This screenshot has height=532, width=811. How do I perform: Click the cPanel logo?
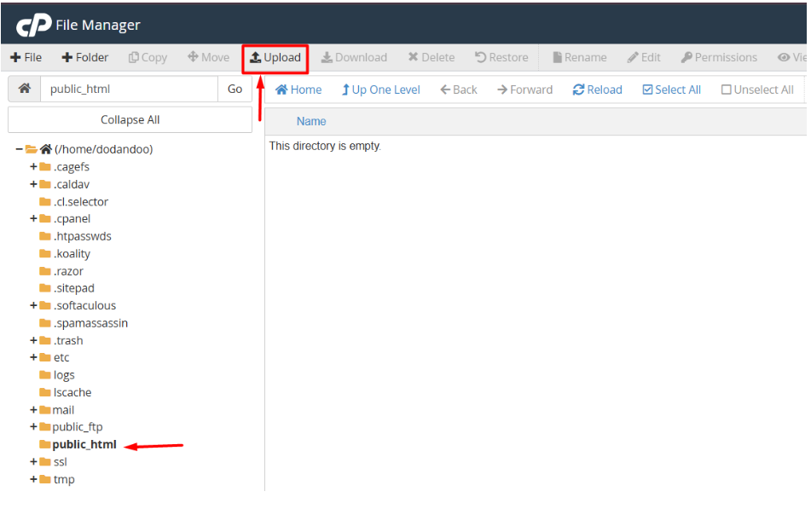pos(33,25)
